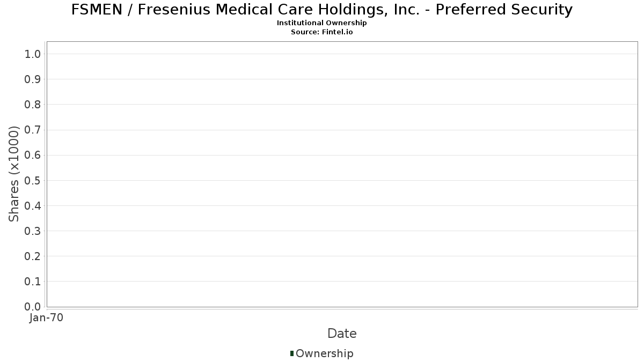Select the 0.9 y-axis tick label
The height and width of the screenshot is (362, 644).
pyautogui.click(x=33, y=79)
